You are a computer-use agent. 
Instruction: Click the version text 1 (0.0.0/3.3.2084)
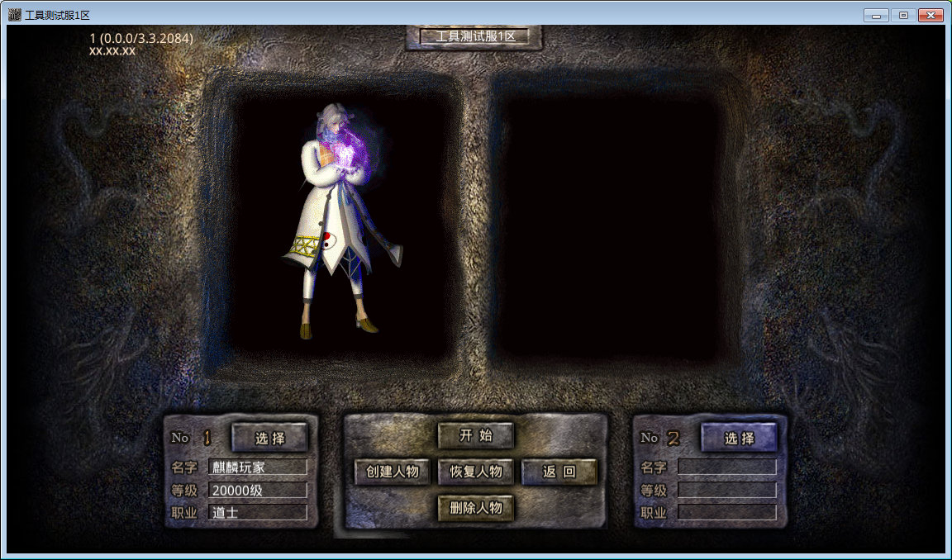(141, 38)
